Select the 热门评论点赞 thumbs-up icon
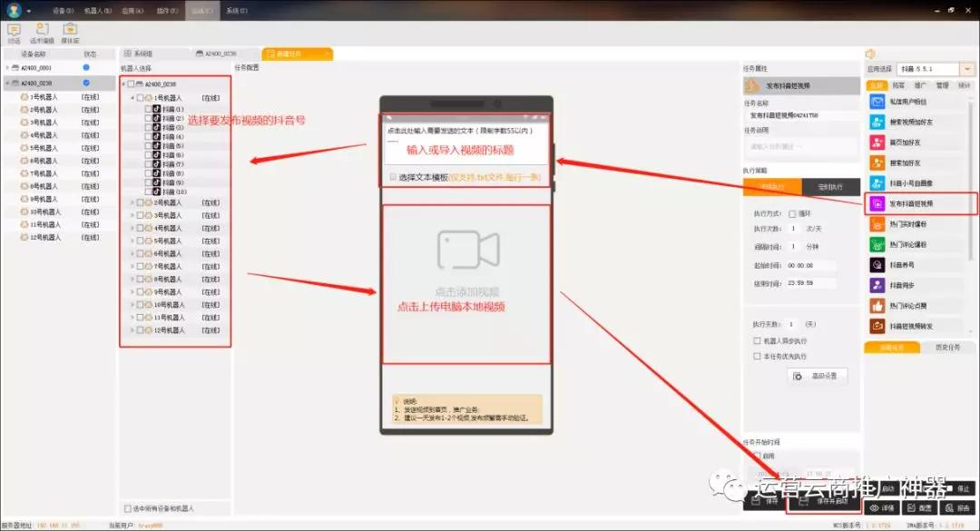 pyautogui.click(x=877, y=306)
